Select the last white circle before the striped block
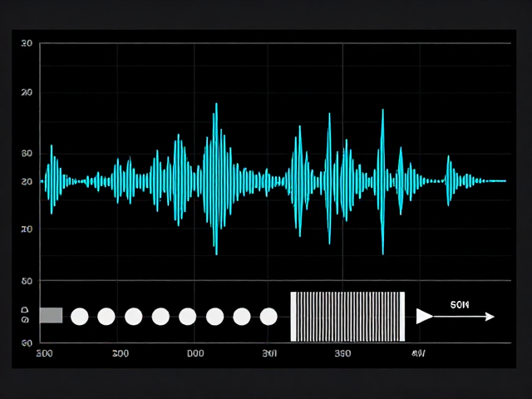Screen dimensions: 532x399 click(268, 317)
